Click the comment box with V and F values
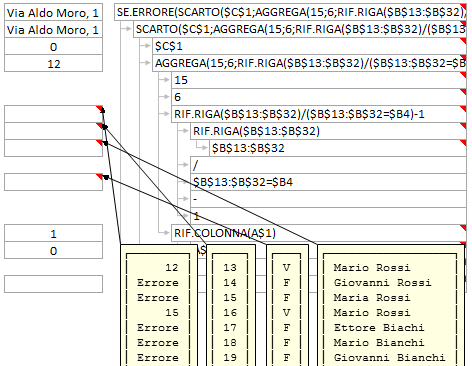The image size is (472, 366). tap(288, 305)
